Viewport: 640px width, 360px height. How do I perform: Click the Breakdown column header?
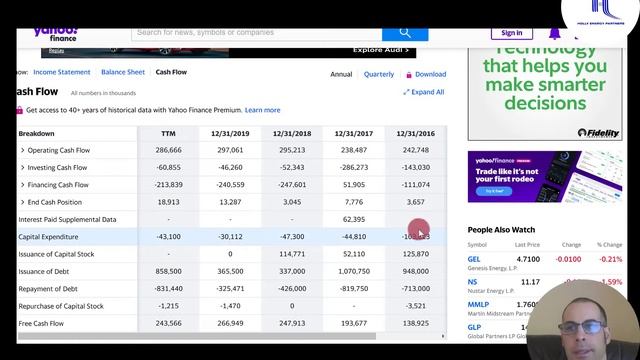36,133
